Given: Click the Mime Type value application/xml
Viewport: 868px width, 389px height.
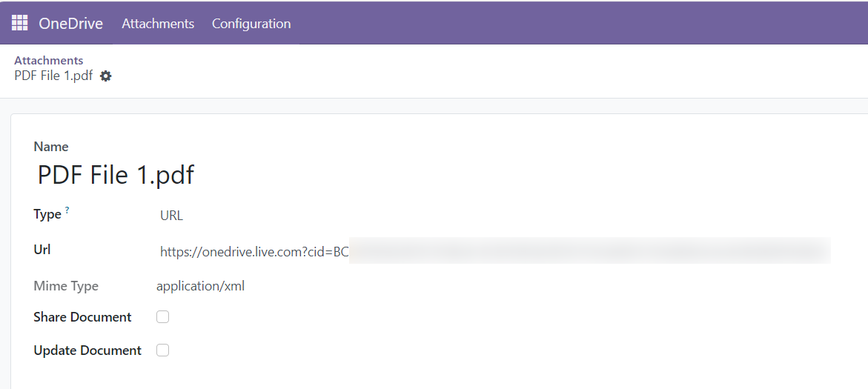Looking at the screenshot, I should click(x=200, y=286).
